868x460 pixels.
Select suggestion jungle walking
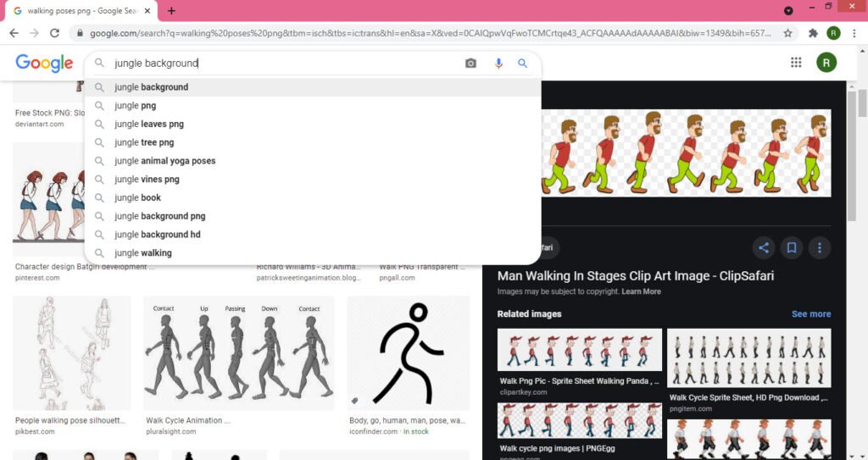(x=313, y=253)
